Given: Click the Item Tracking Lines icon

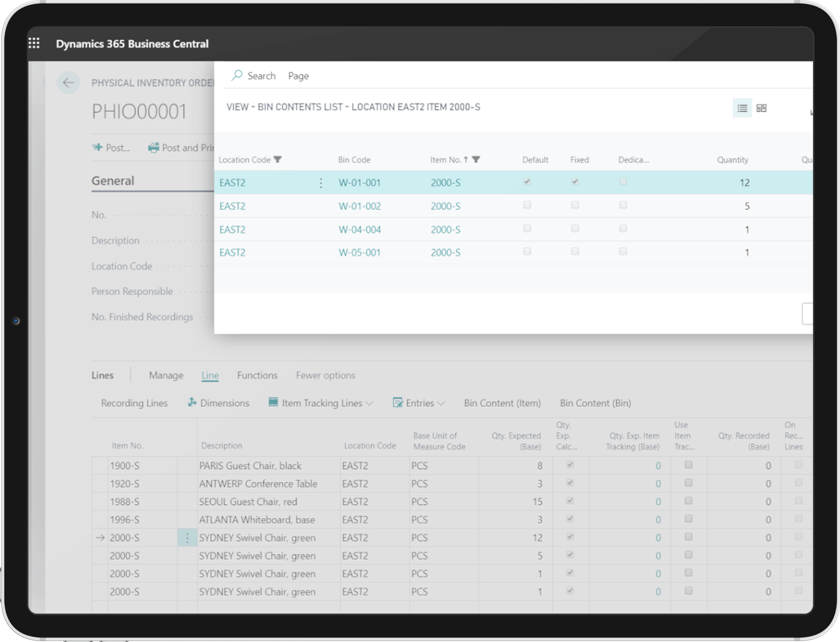Looking at the screenshot, I should tap(273, 402).
